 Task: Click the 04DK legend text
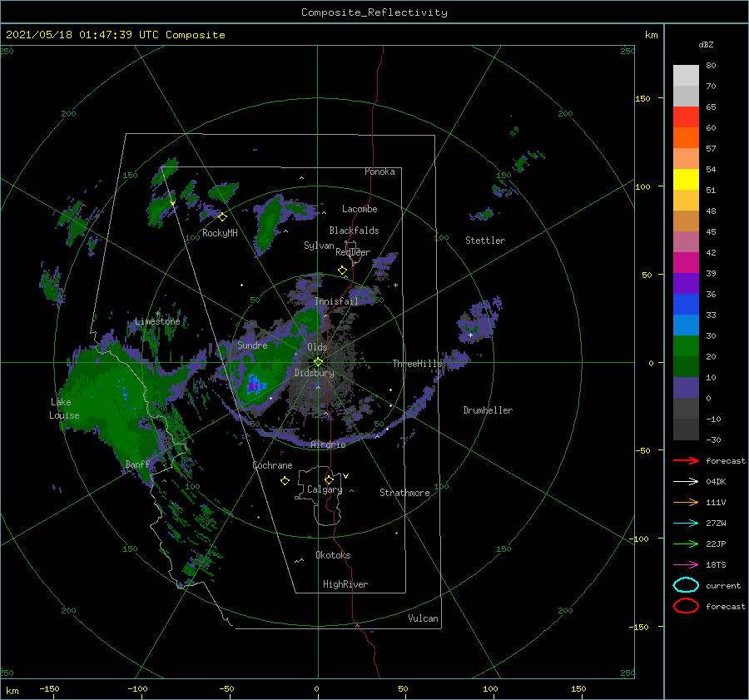point(716,482)
